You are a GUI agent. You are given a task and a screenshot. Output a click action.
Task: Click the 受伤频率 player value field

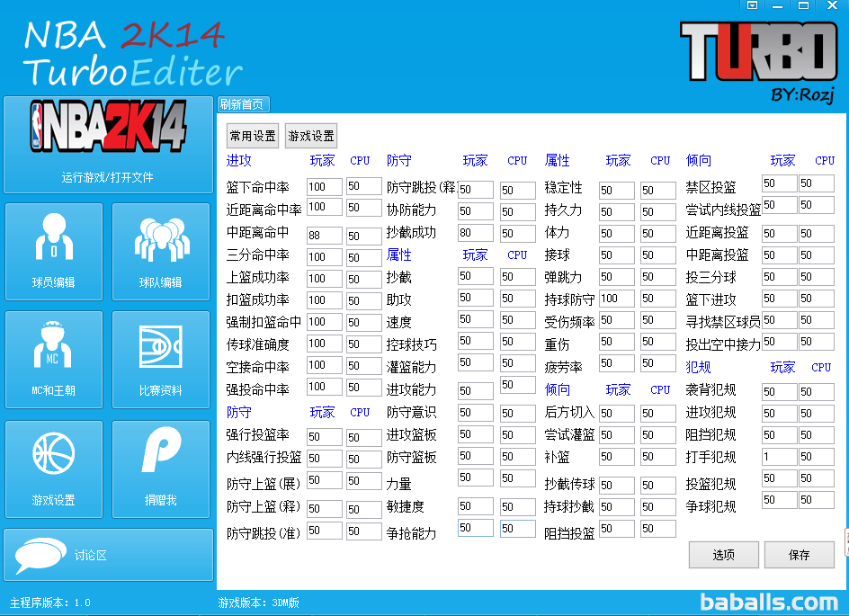coord(617,320)
